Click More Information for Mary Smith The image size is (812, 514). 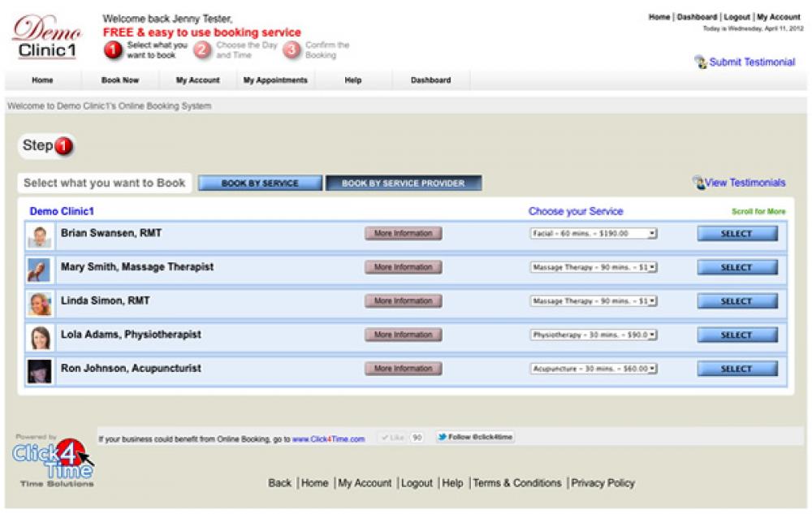pyautogui.click(x=404, y=266)
